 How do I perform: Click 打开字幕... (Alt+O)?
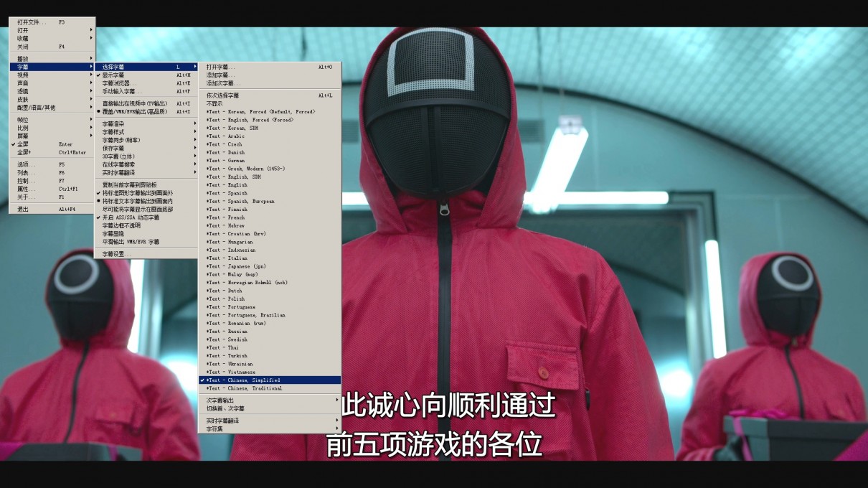(x=270, y=67)
